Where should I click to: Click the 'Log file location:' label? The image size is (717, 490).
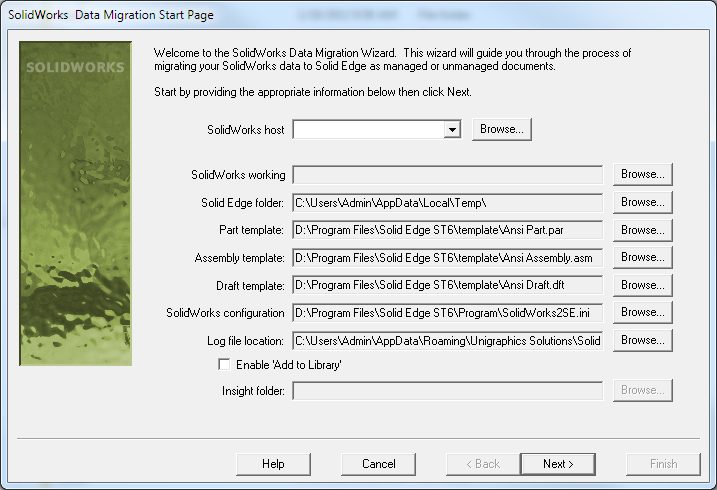(x=246, y=341)
